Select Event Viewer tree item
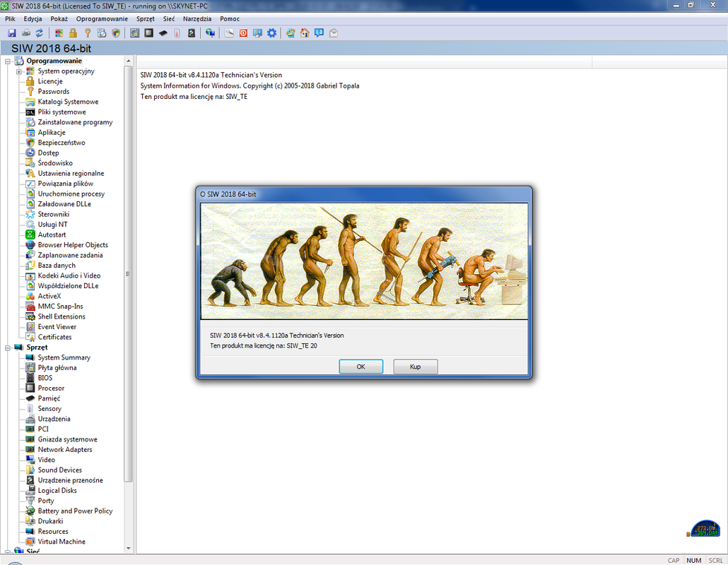The image size is (728, 565). click(x=57, y=326)
